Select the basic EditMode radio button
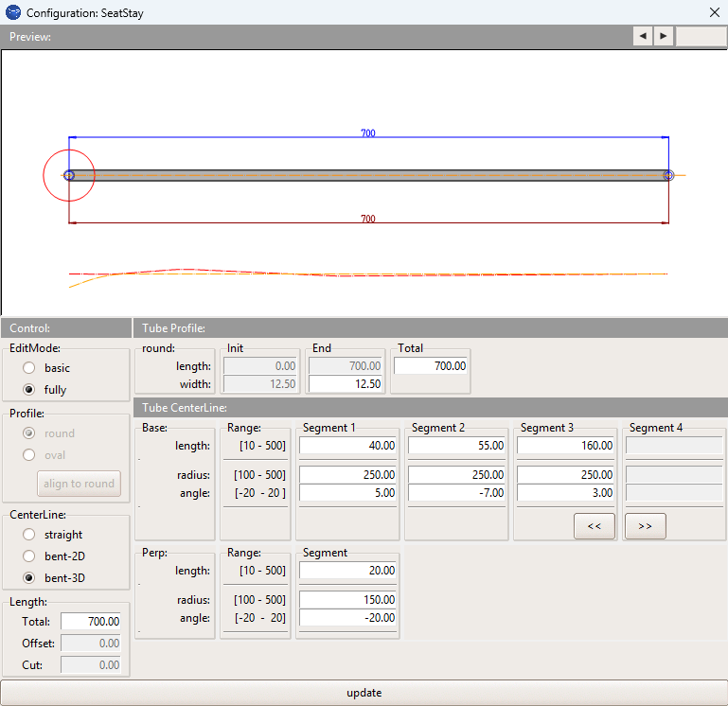 31,368
